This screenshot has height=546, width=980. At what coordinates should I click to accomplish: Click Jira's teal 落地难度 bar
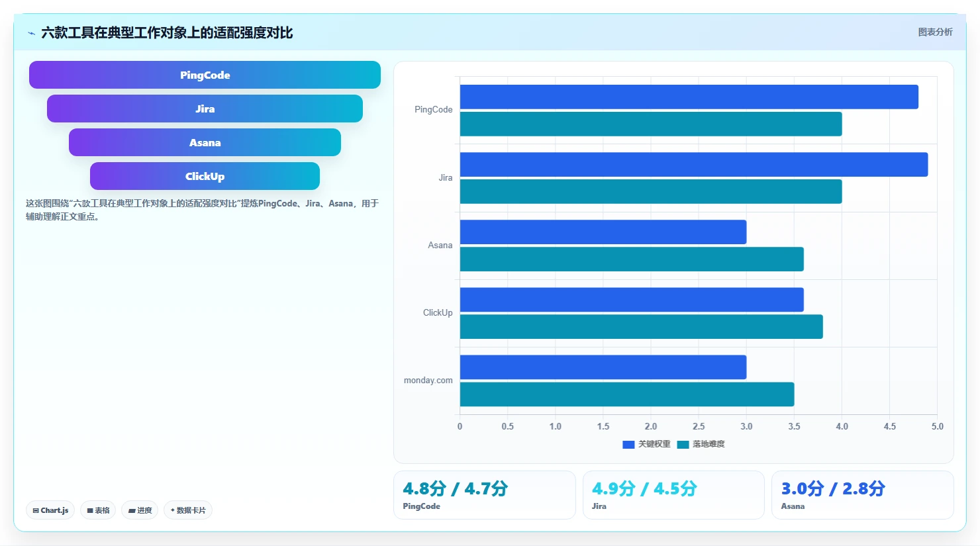pos(651,192)
